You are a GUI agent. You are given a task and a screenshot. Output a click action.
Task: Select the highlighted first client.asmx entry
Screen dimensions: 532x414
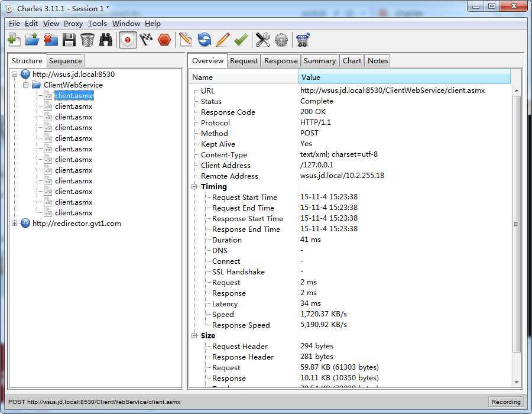(74, 96)
